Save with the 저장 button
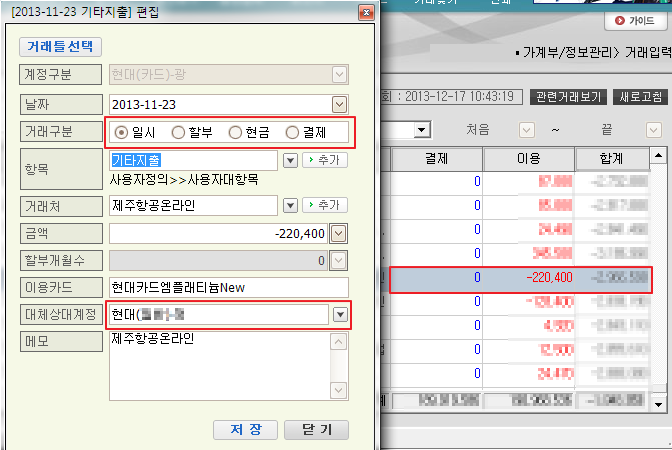The image size is (672, 450). pos(246,429)
